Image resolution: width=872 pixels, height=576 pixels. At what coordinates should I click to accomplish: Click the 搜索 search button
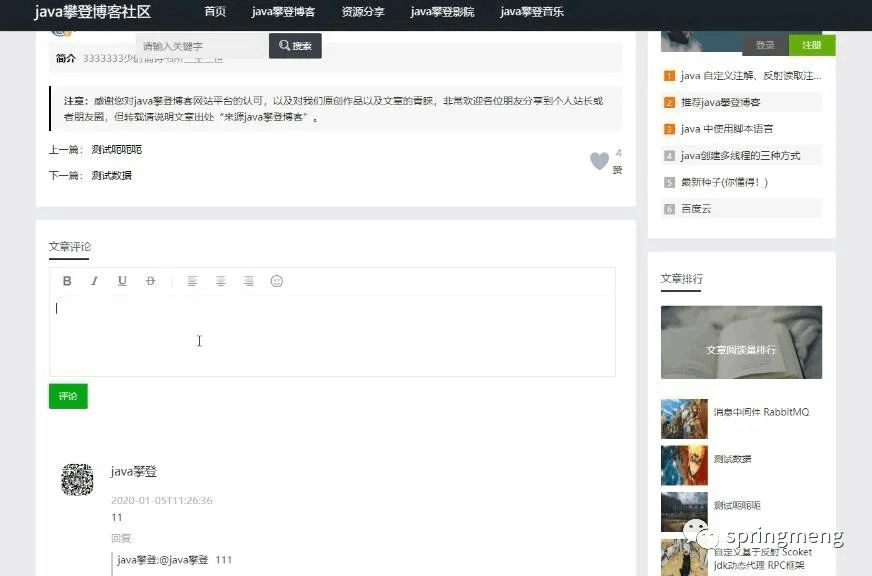295,46
